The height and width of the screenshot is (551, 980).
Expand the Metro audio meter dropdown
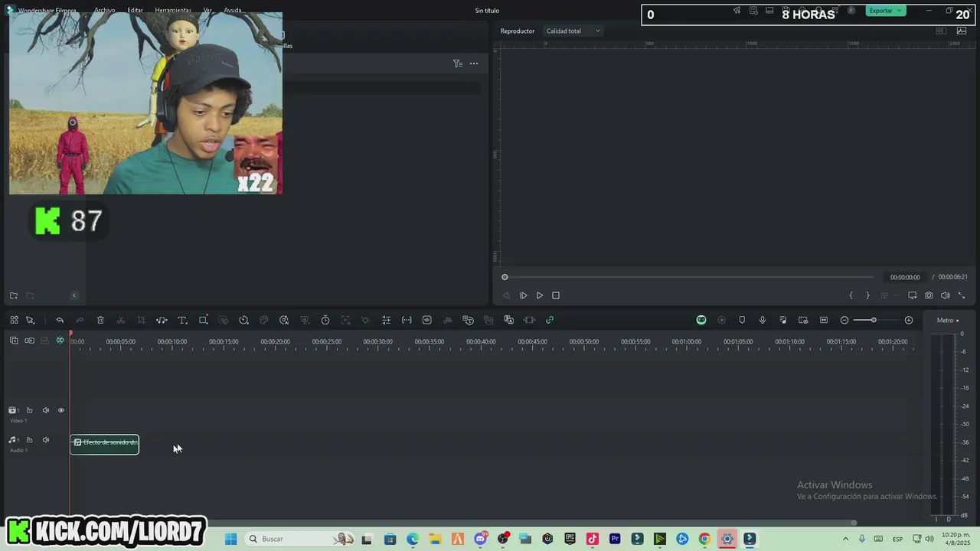tap(948, 321)
